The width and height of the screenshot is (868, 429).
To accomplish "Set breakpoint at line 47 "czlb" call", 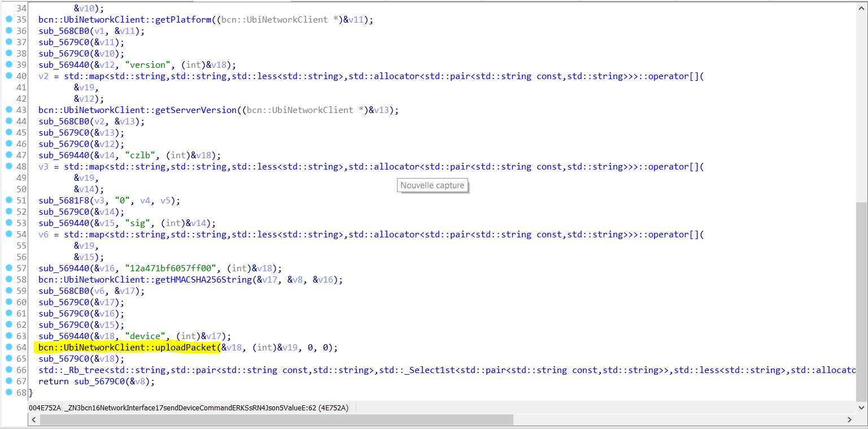I will click(8, 155).
